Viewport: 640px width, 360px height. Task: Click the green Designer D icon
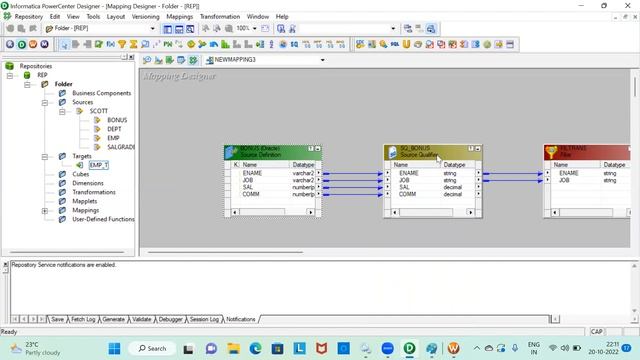[22, 44]
